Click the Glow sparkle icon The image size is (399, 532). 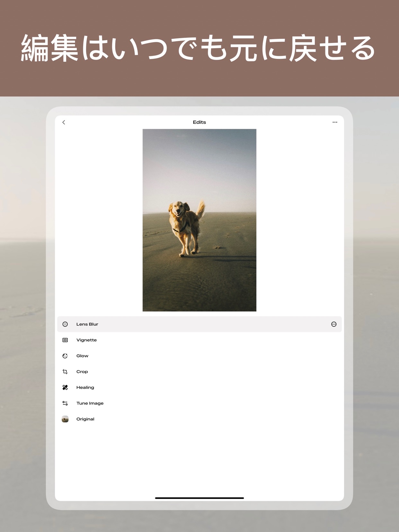click(x=65, y=356)
